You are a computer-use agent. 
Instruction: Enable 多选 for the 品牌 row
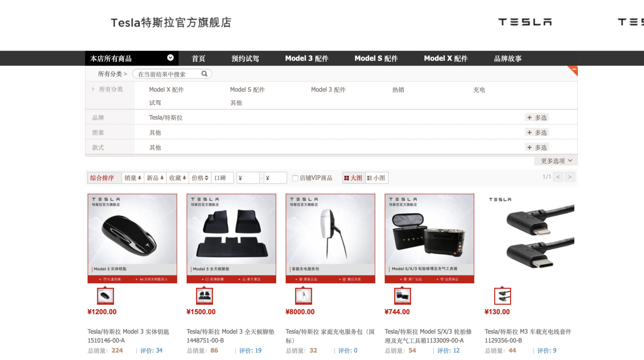pos(537,117)
